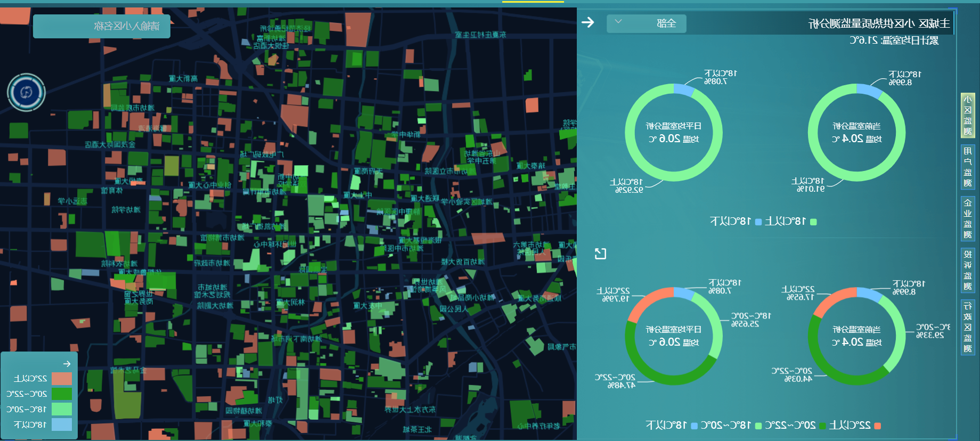Image resolution: width=980 pixels, height=441 pixels.
Task: Open the 全部 district dropdown
Action: pyautogui.click(x=646, y=23)
